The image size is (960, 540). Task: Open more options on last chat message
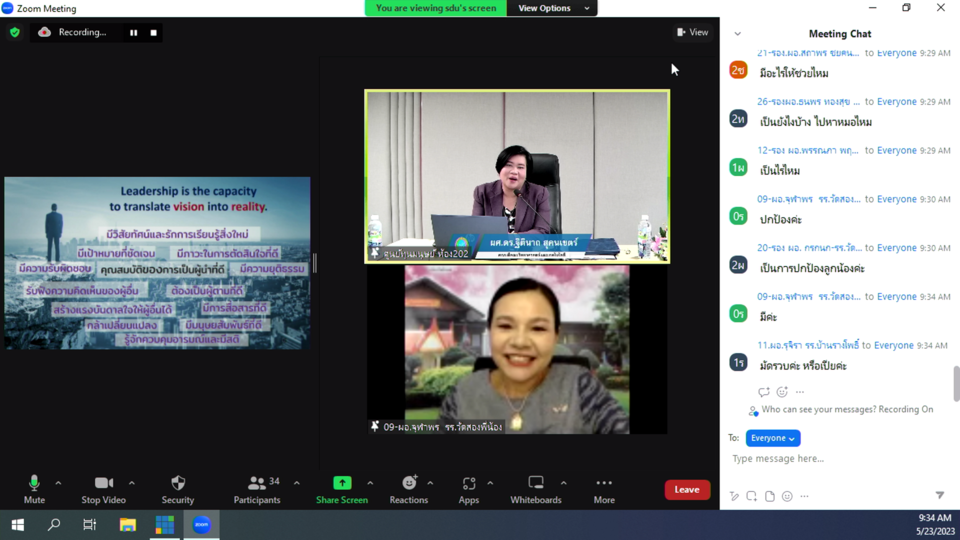pos(800,392)
